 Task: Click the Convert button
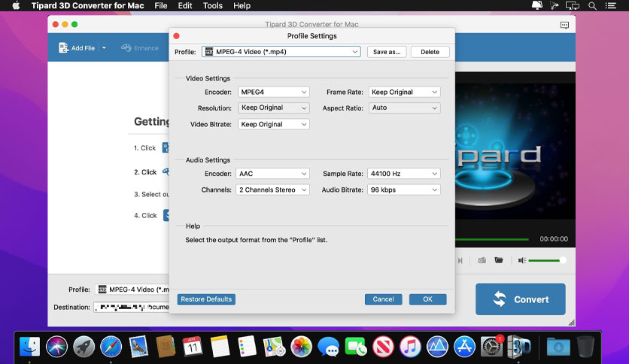[x=521, y=299]
